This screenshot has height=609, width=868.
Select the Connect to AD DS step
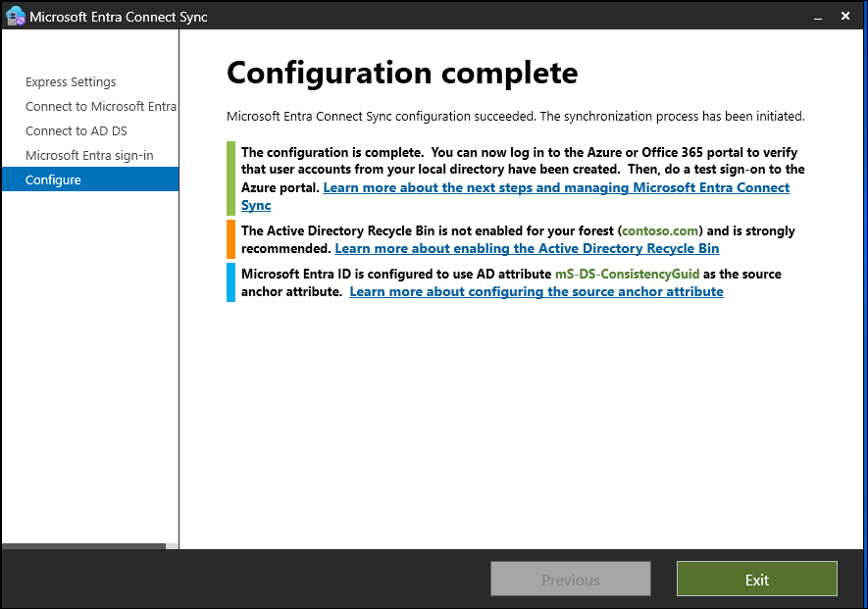(77, 131)
